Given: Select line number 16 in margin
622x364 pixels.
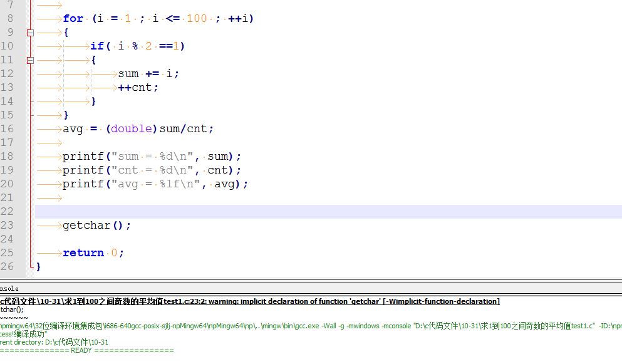Looking at the screenshot, I should click(7, 128).
